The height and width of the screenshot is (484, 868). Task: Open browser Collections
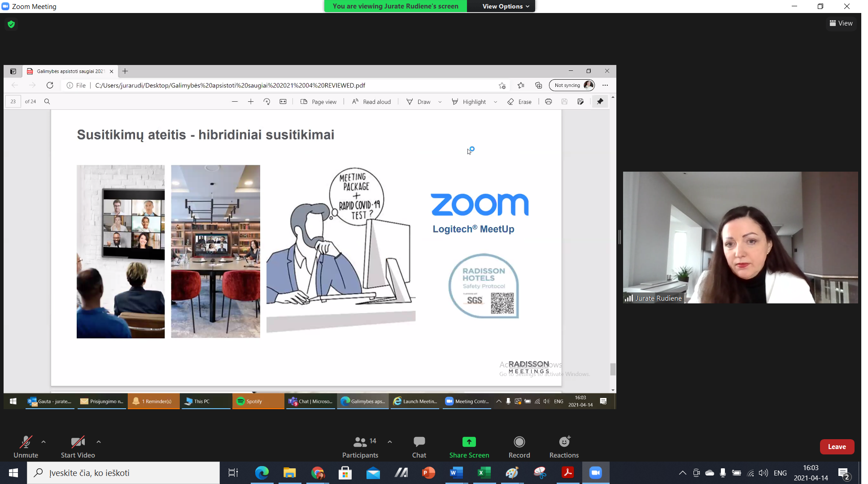coord(539,85)
